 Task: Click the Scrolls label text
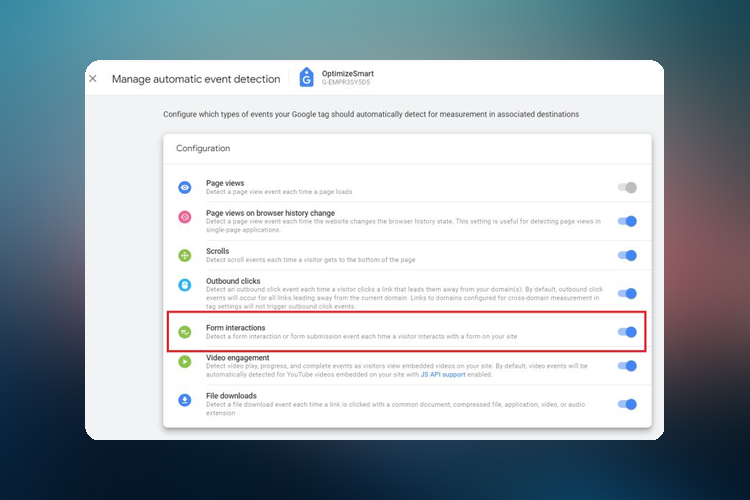[218, 251]
